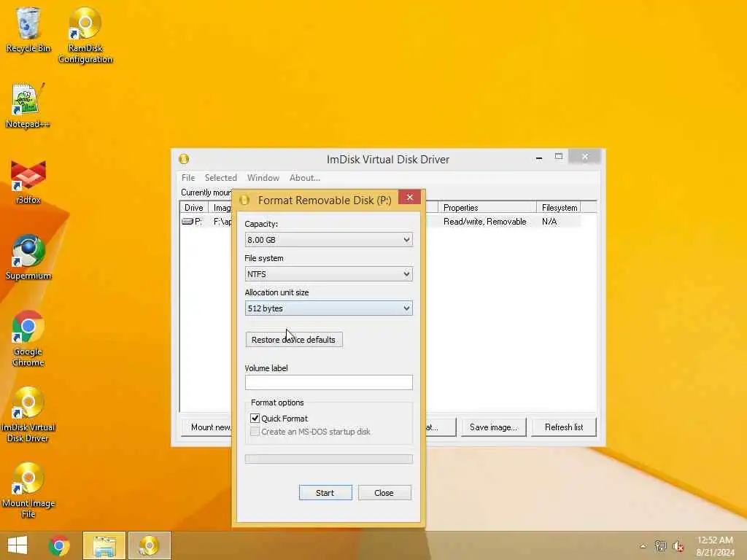The height and width of the screenshot is (560, 747).
Task: Open Google Chrome desktop shortcut
Action: point(28,338)
